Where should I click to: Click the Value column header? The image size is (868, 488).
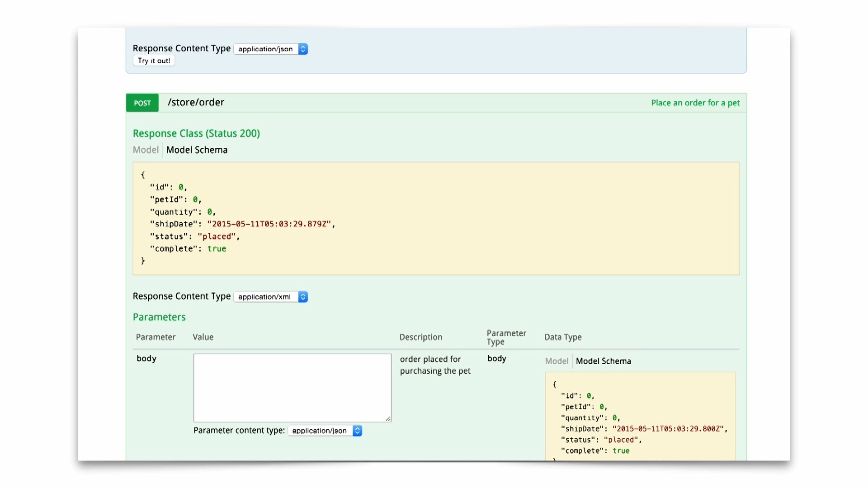tap(203, 337)
